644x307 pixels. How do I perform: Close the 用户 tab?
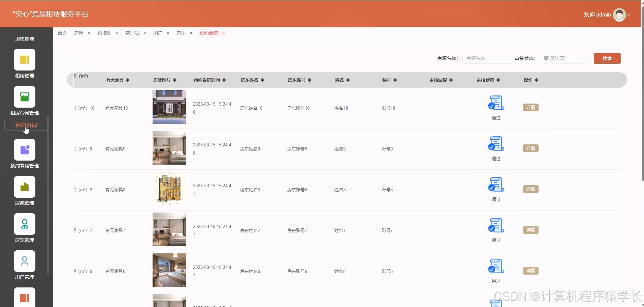coord(168,33)
